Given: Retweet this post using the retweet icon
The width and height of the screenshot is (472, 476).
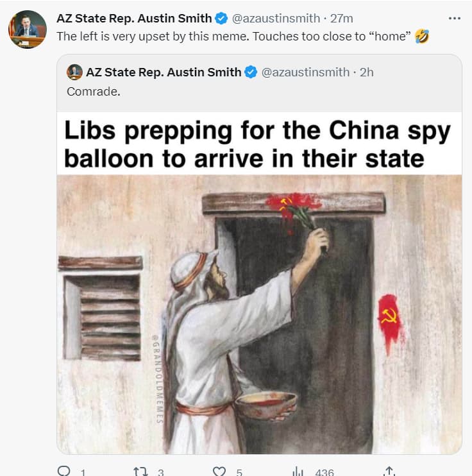Looking at the screenshot, I should click(x=140, y=472).
